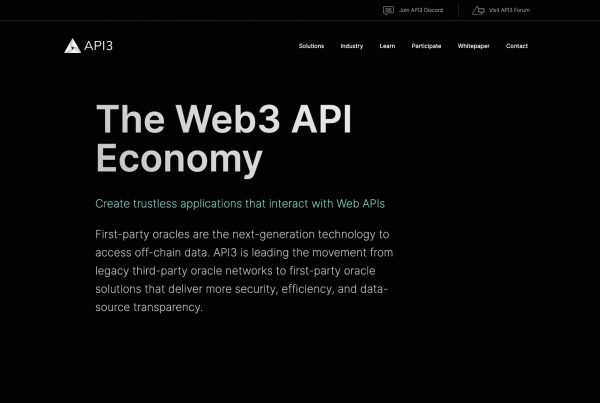Follow the Visit API3 Forum link
This screenshot has width=600, height=403.
(509, 10)
